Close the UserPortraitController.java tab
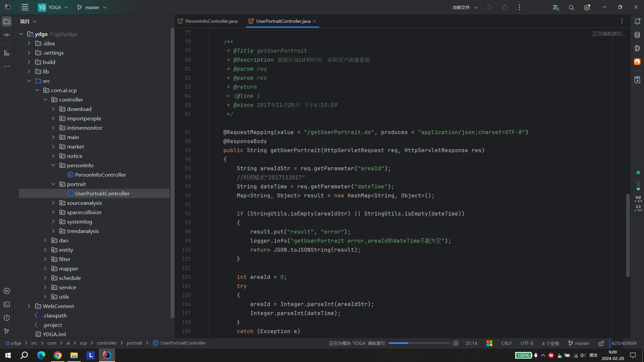Screen dimensions: 644x362 314,21
